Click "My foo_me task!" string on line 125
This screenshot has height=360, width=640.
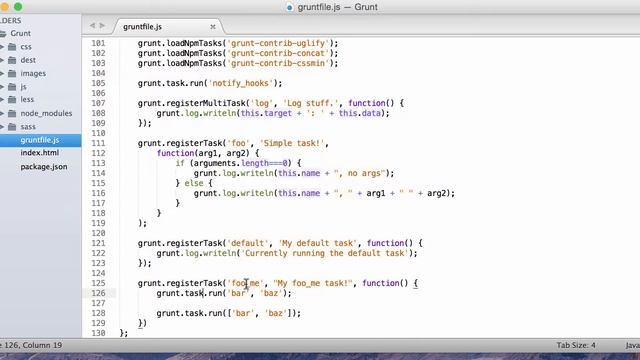pyautogui.click(x=313, y=283)
